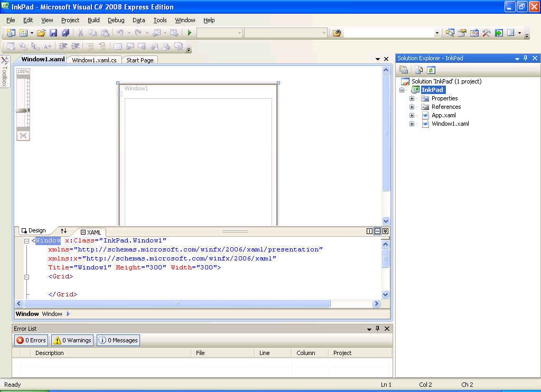This screenshot has height=392, width=541.
Task: Click the Navigate Forward icon
Action: pyautogui.click(x=174, y=33)
